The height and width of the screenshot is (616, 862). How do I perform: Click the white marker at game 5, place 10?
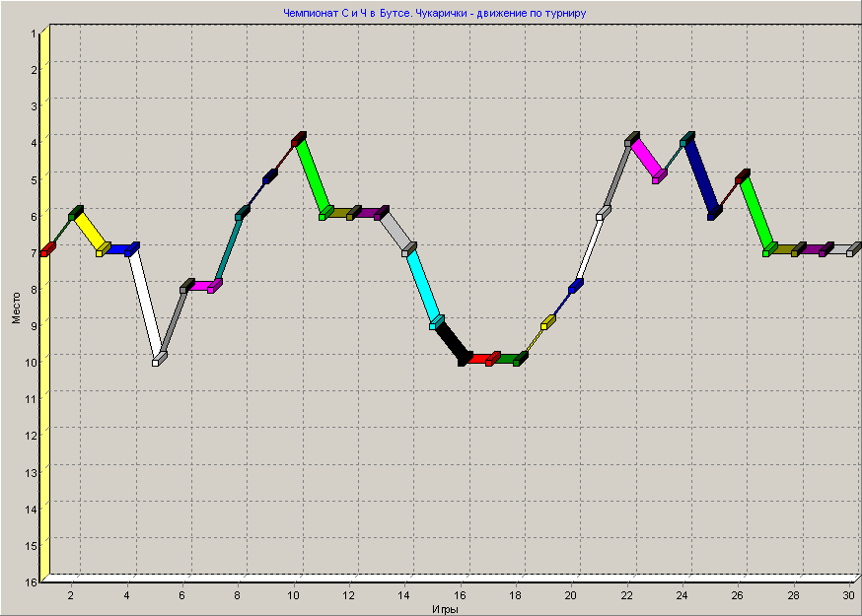tap(159, 359)
